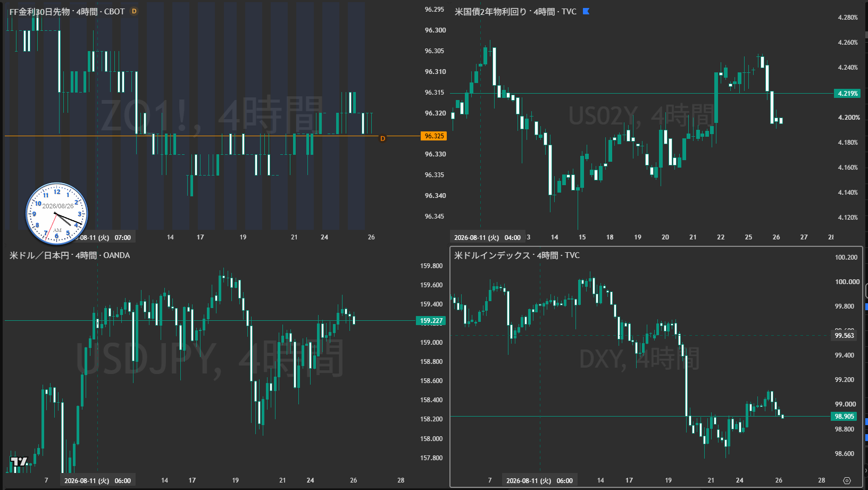The image size is (868, 490).
Task: Click the 99.563 dashed line price label
Action: click(844, 336)
